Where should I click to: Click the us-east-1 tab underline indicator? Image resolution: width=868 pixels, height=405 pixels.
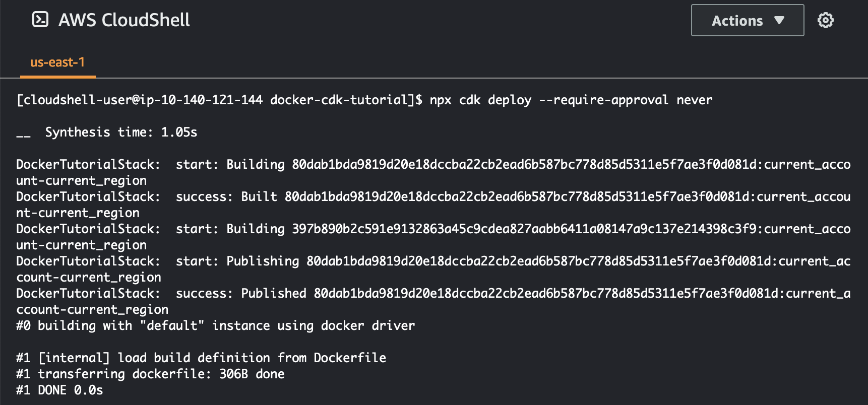pos(57,77)
